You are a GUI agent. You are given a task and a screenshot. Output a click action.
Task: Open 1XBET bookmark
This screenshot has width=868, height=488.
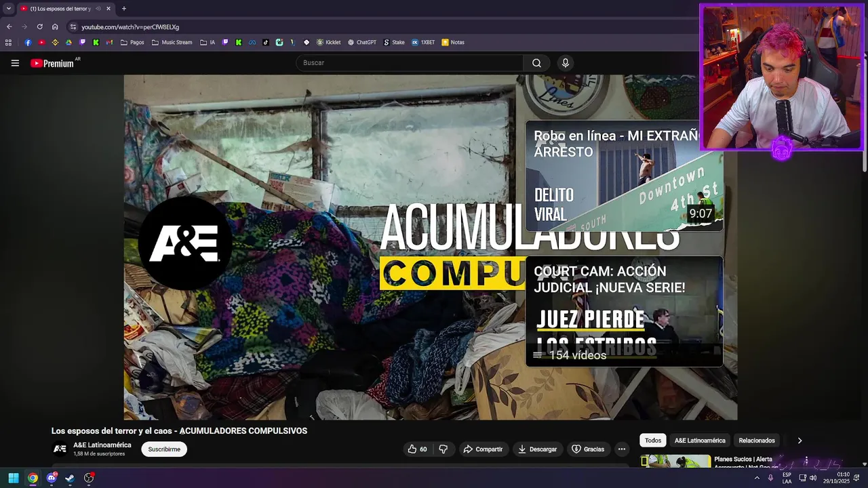(423, 42)
